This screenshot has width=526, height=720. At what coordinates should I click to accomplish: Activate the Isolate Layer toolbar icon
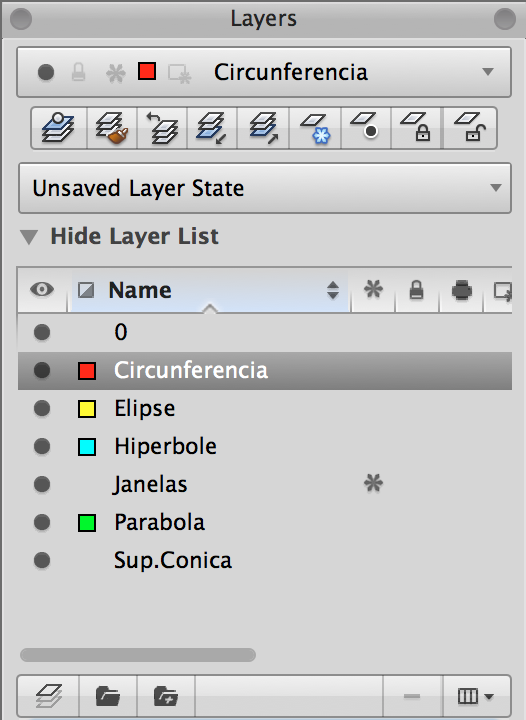click(212, 128)
